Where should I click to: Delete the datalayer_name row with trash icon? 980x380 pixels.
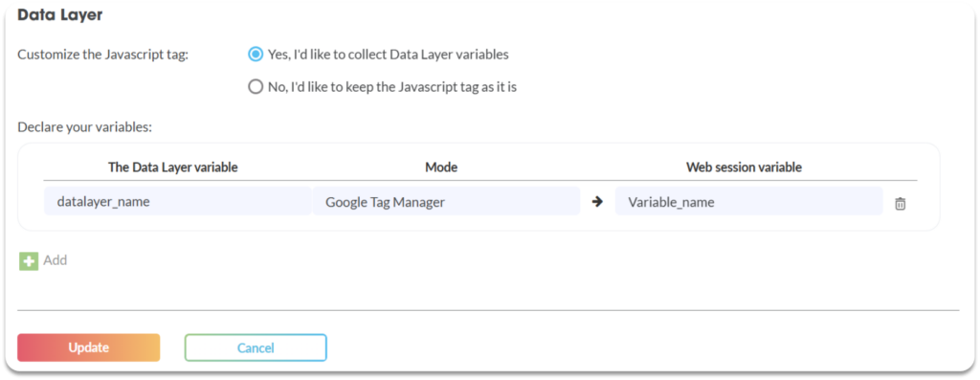(x=900, y=203)
